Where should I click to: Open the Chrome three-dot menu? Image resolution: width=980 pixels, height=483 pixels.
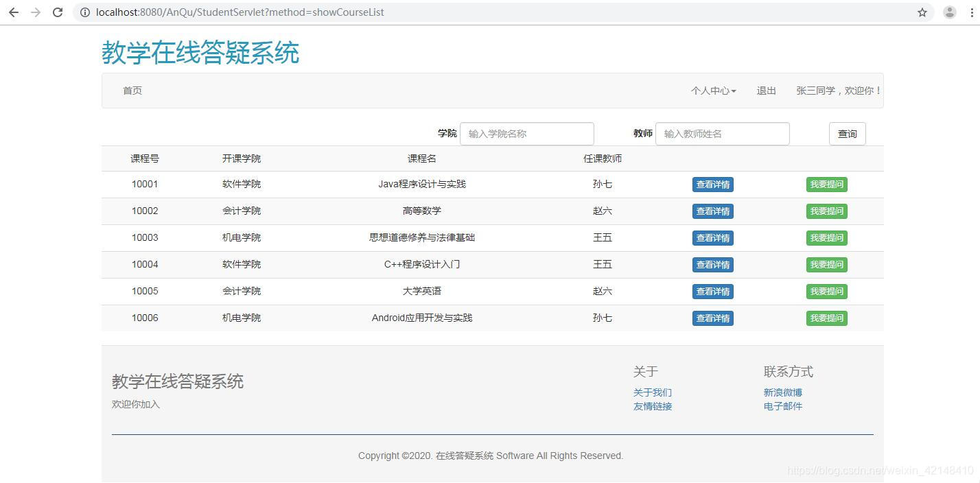coord(972,12)
